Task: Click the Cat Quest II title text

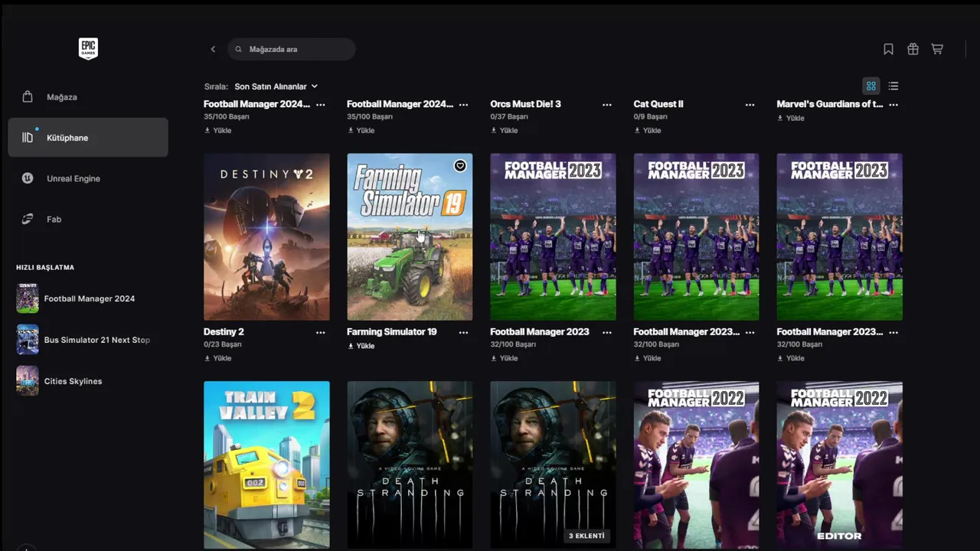Action: coord(658,104)
